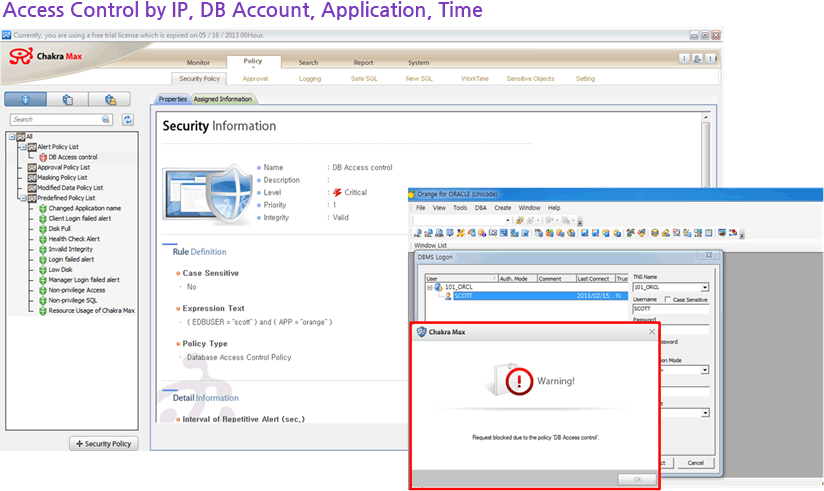Select Disk Full policy
This screenshot has width=824, height=491.
[x=59, y=229]
